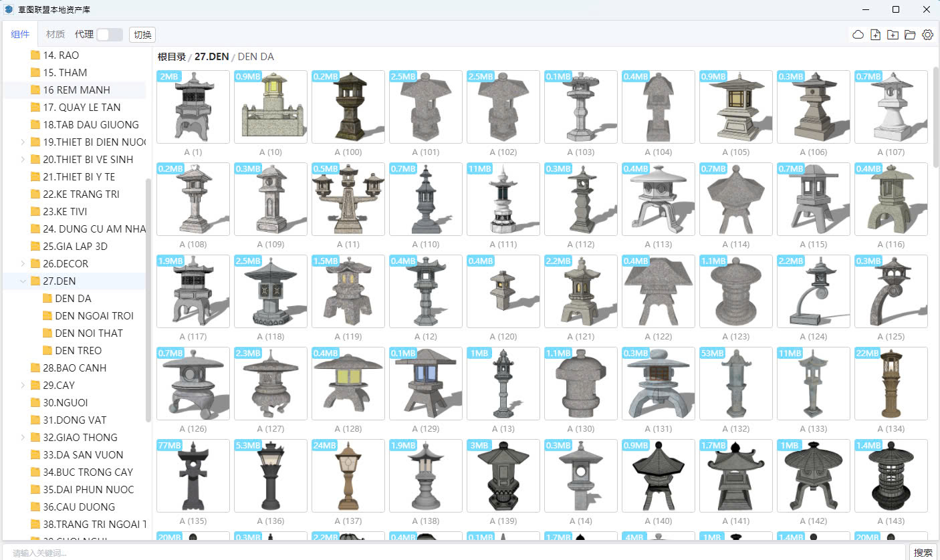Click the add file icon

click(x=875, y=35)
